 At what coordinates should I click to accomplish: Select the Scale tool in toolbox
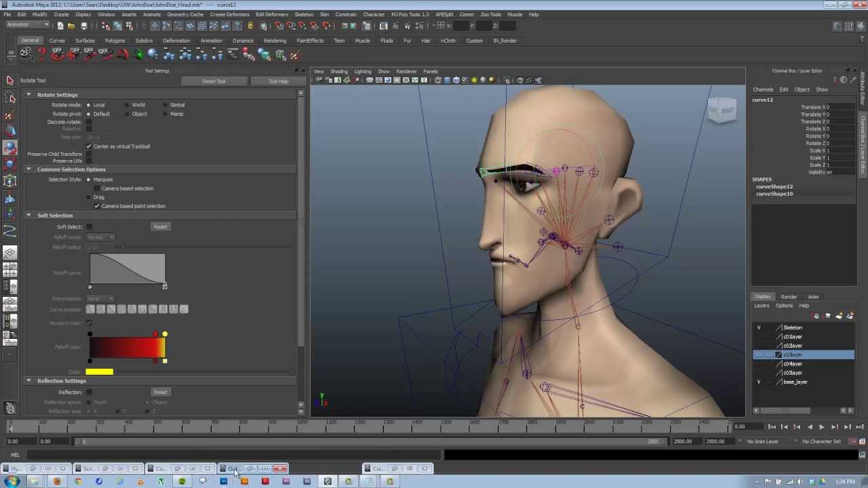pyautogui.click(x=10, y=164)
